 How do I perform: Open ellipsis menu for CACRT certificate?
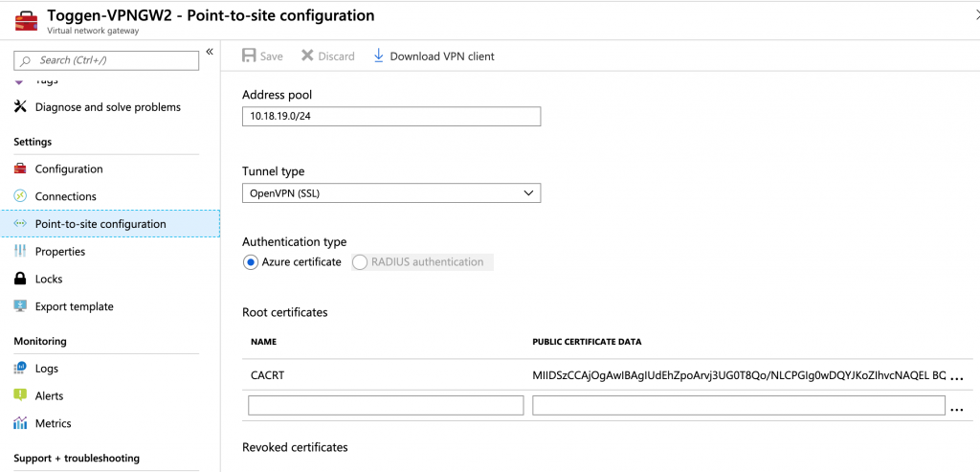pyautogui.click(x=956, y=376)
